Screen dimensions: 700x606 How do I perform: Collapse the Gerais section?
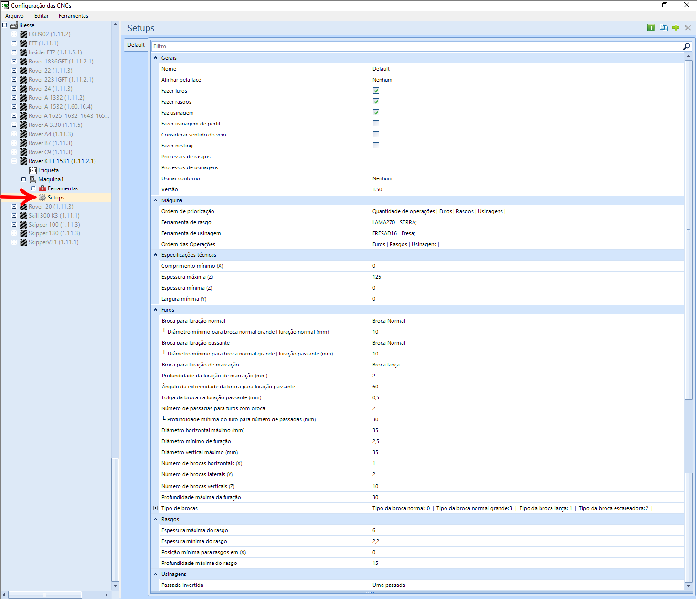pyautogui.click(x=156, y=58)
